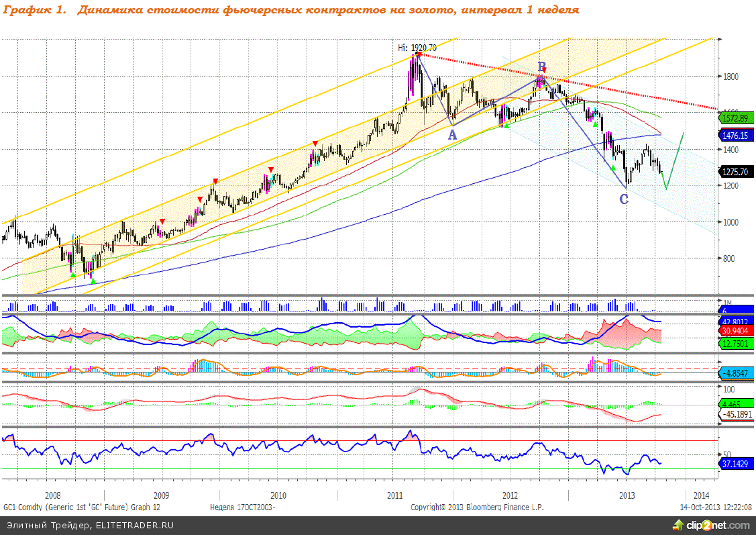Click the -4.8547 MACD value label

pos(737,373)
